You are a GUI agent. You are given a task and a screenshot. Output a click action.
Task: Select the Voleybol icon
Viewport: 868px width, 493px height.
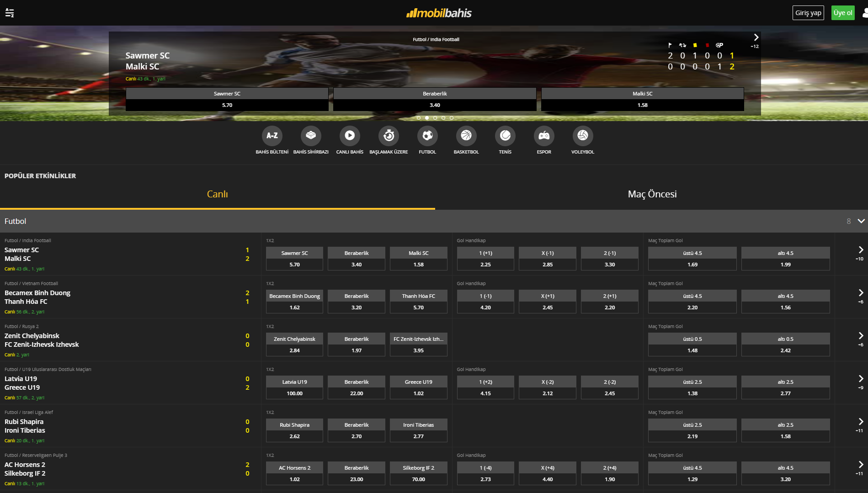coord(583,136)
